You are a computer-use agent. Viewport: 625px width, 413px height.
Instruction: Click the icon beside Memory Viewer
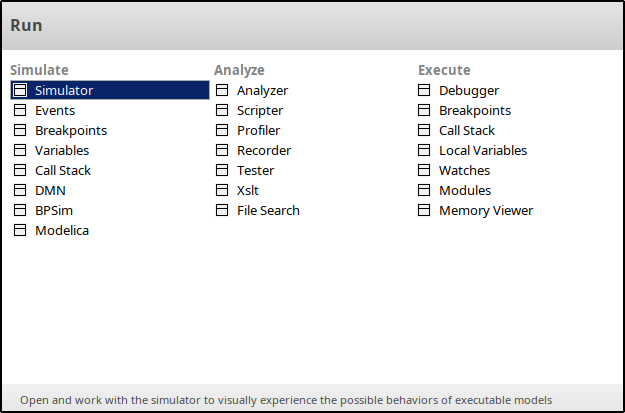[x=424, y=210]
